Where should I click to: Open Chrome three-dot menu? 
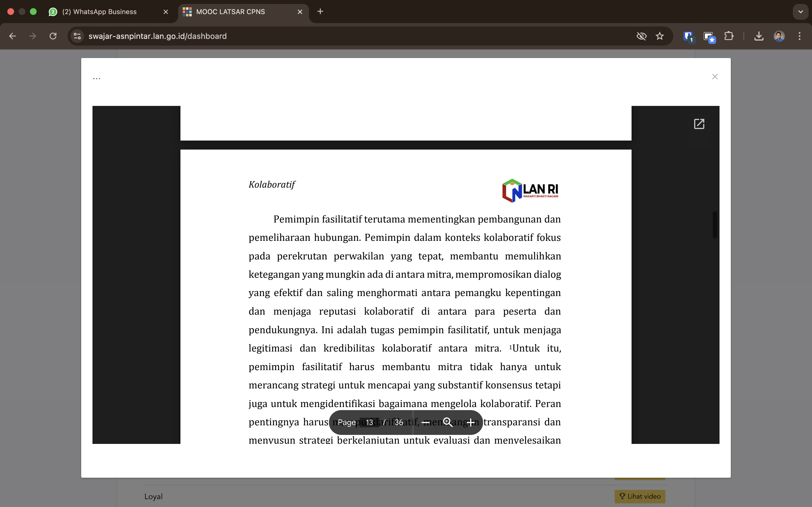click(x=800, y=36)
